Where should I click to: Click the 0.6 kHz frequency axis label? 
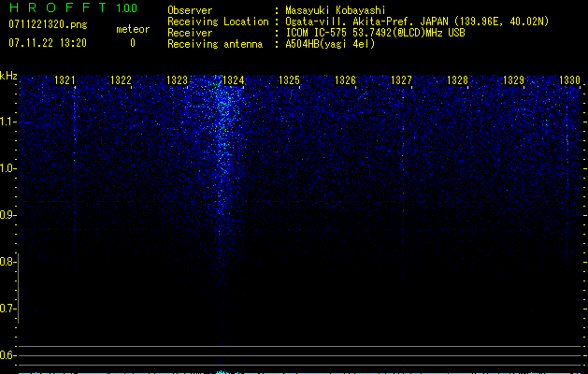click(7, 355)
